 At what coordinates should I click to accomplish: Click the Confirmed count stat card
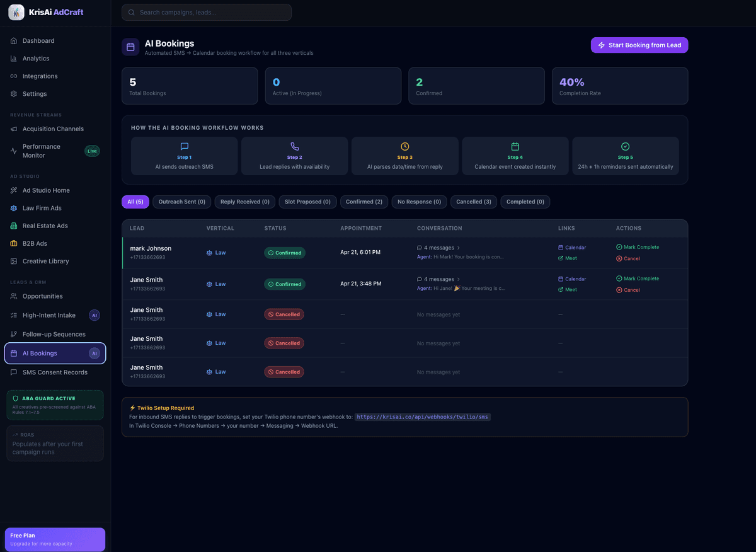(476, 86)
